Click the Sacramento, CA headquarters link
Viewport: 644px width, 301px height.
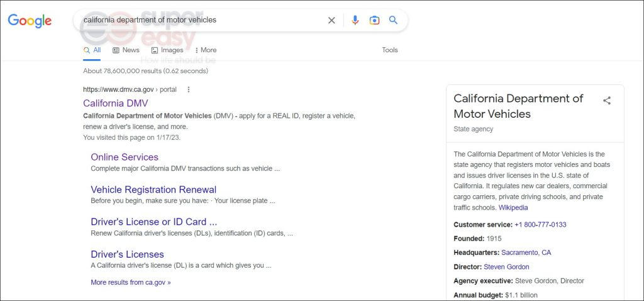tap(526, 253)
